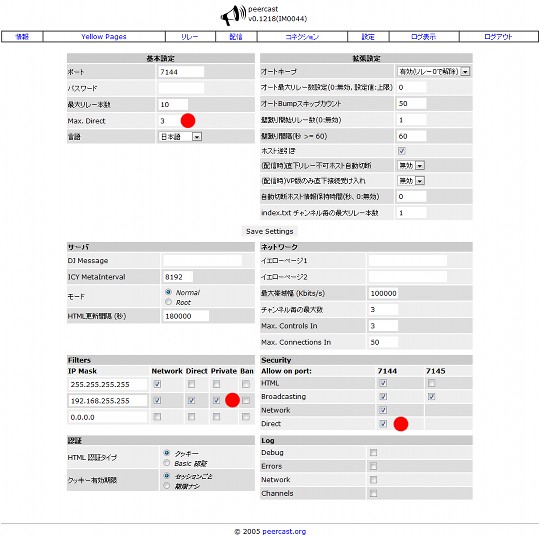
Task: Click the イエローページ2 input field
Action: [408, 277]
